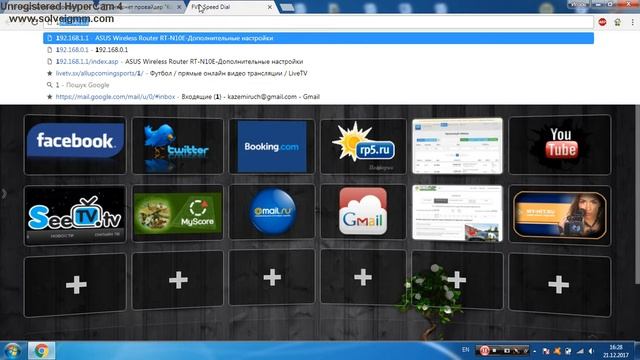
Task: Open the MyScore speed dial tile
Action: tap(178, 213)
